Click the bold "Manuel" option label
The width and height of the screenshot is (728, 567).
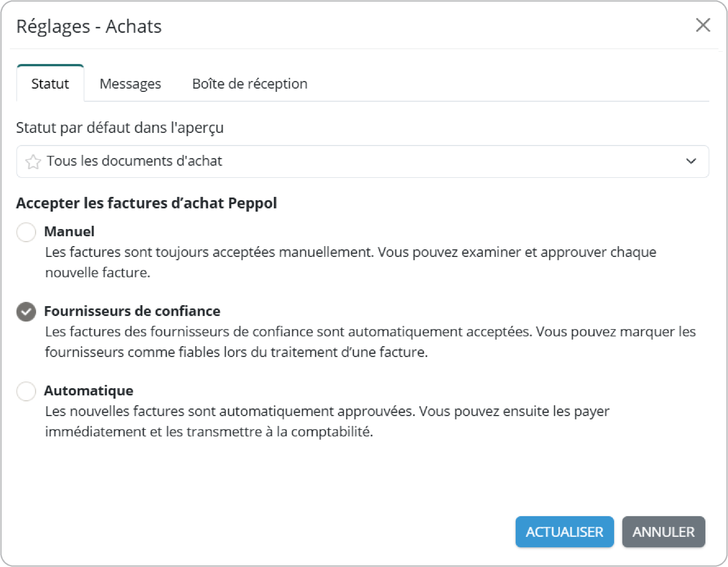(x=69, y=232)
